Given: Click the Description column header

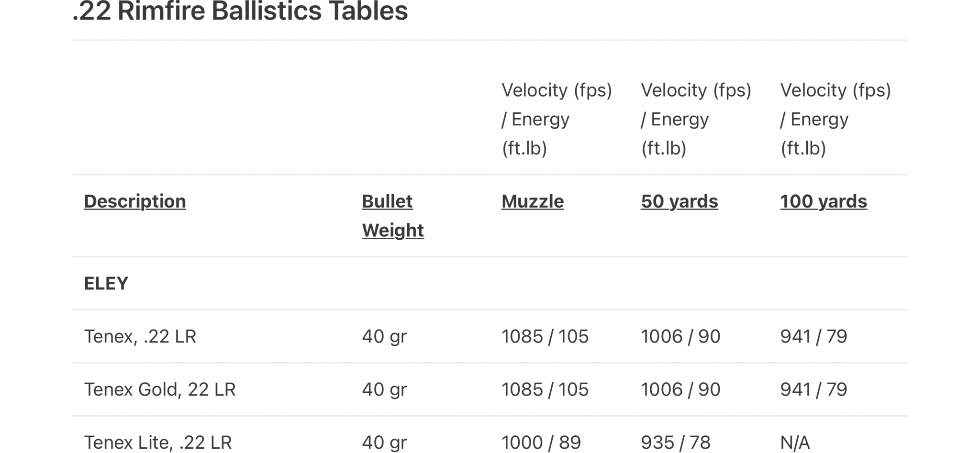Looking at the screenshot, I should (135, 201).
